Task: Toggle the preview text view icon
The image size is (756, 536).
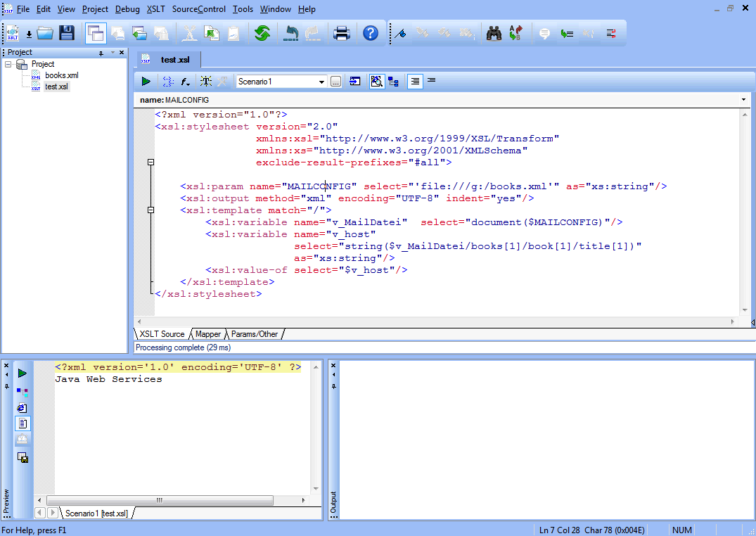Action: [23, 423]
